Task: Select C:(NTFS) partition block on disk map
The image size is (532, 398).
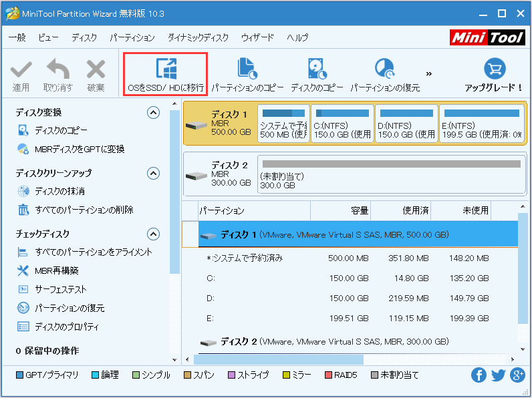Action: pos(342,124)
